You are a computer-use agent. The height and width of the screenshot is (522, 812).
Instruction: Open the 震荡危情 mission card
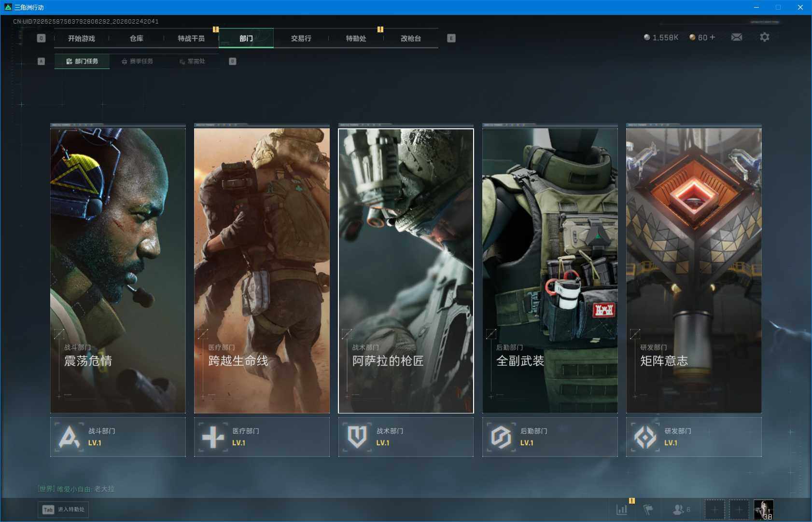coord(118,270)
